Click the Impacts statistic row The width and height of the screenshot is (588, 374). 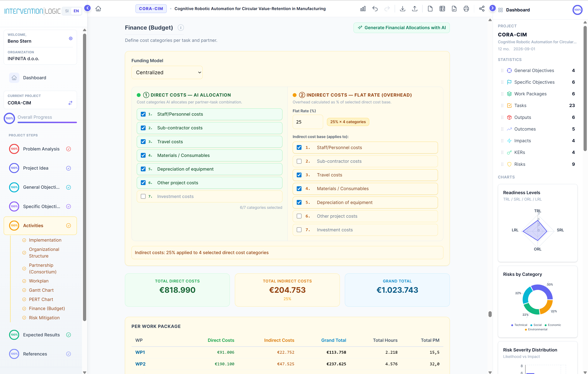click(x=538, y=141)
